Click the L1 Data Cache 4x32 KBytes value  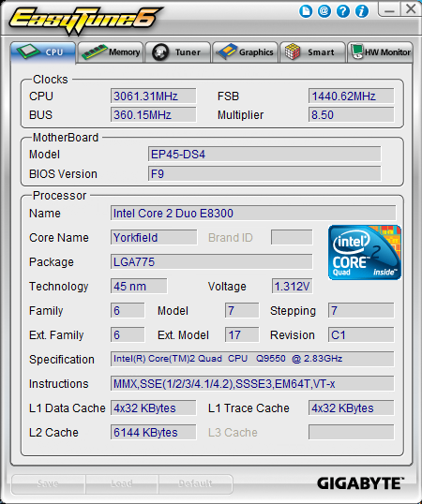(153, 408)
